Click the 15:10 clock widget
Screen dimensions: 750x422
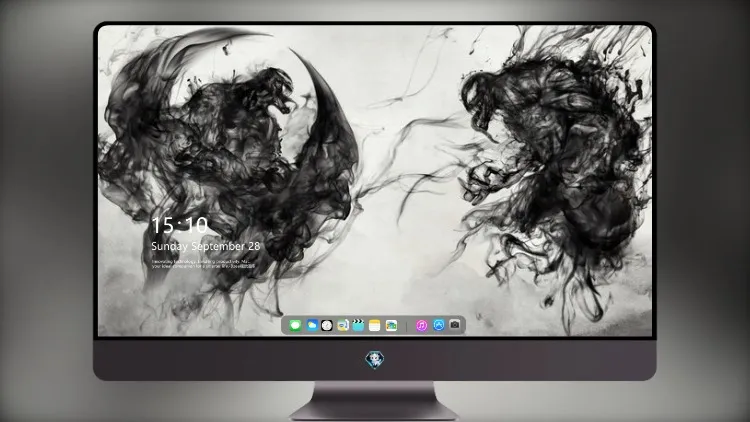click(x=180, y=225)
